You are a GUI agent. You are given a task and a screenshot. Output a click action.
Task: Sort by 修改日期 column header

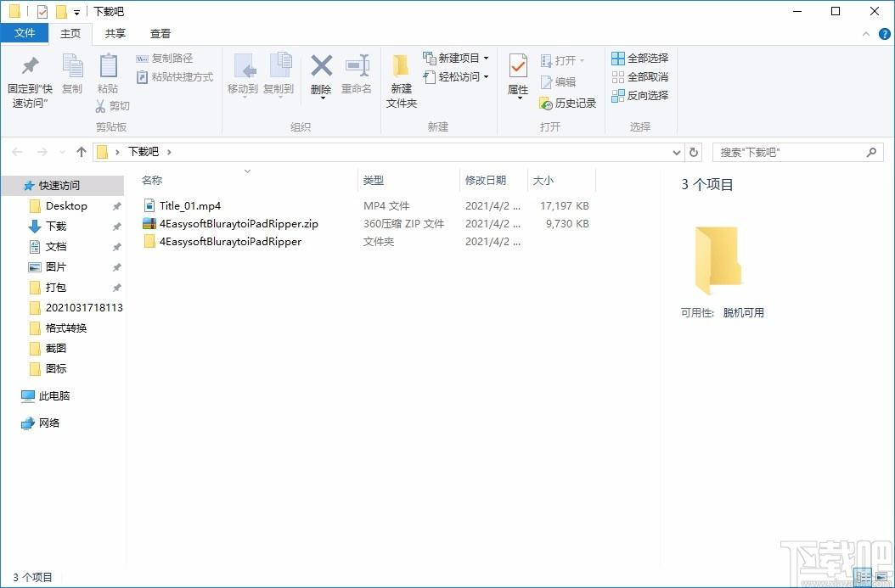tap(485, 180)
